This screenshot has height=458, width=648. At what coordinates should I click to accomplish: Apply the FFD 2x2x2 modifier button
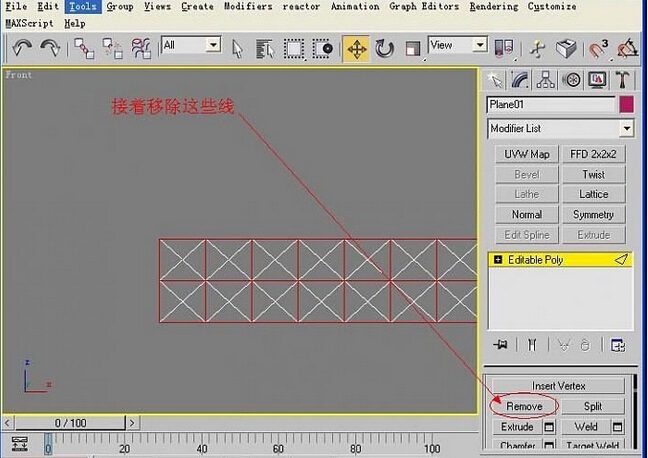[x=593, y=154]
